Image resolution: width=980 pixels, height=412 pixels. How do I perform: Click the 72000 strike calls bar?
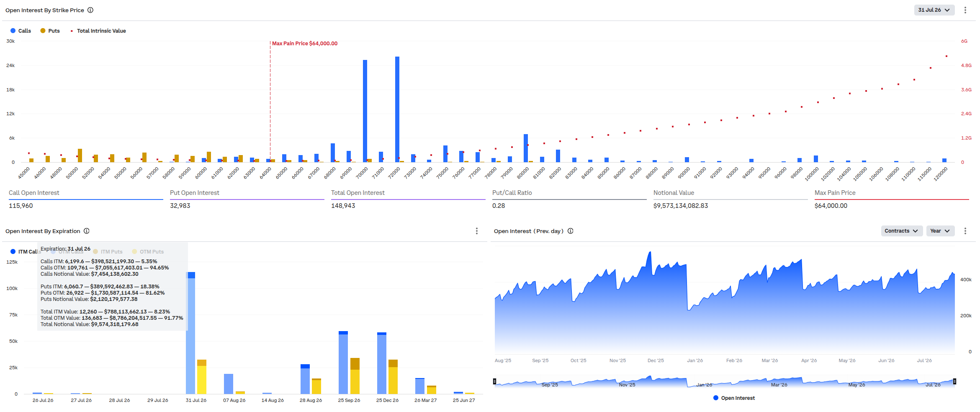pos(397,109)
